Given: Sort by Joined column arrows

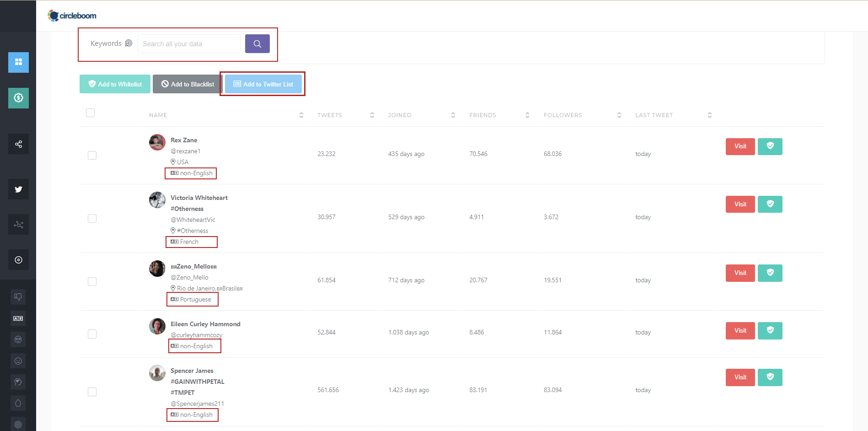Looking at the screenshot, I should [453, 115].
